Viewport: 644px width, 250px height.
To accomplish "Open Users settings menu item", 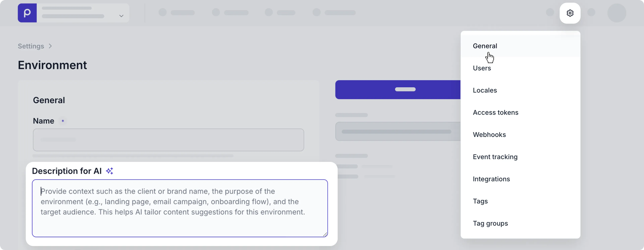I will tap(482, 68).
